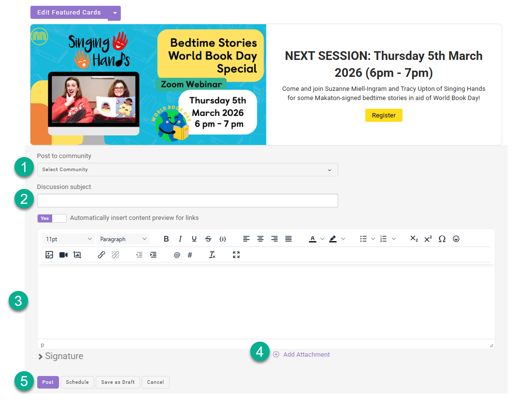Apply highlight background color

(x=333, y=239)
